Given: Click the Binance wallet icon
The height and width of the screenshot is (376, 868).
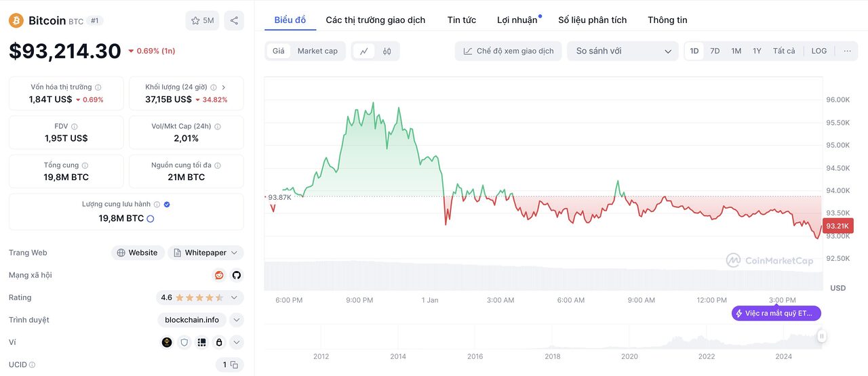Looking at the screenshot, I should (167, 342).
